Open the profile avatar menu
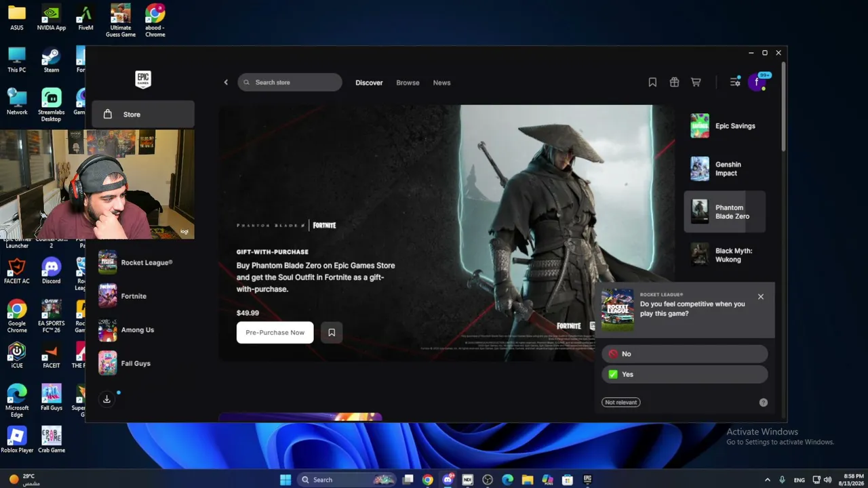Image resolution: width=868 pixels, height=488 pixels. pyautogui.click(x=757, y=83)
